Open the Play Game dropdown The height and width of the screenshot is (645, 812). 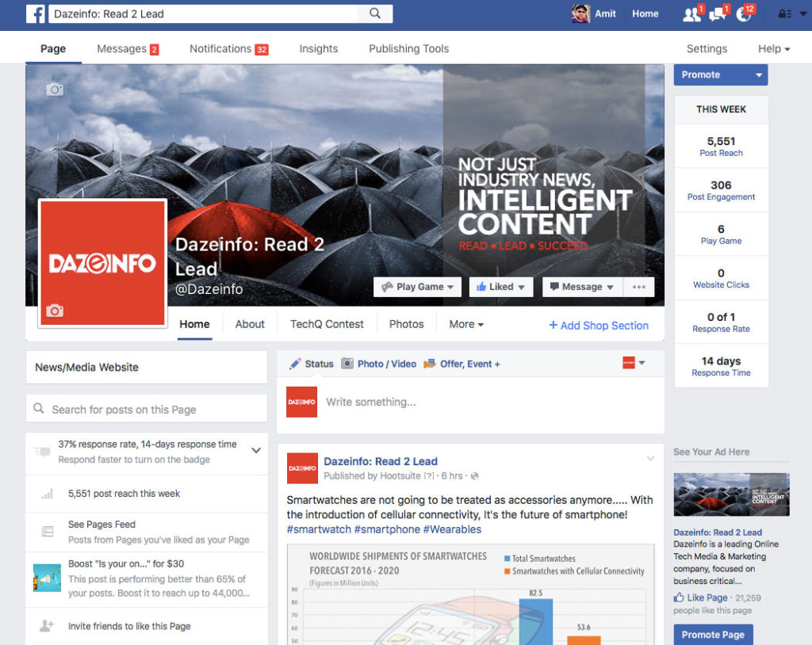[417, 286]
